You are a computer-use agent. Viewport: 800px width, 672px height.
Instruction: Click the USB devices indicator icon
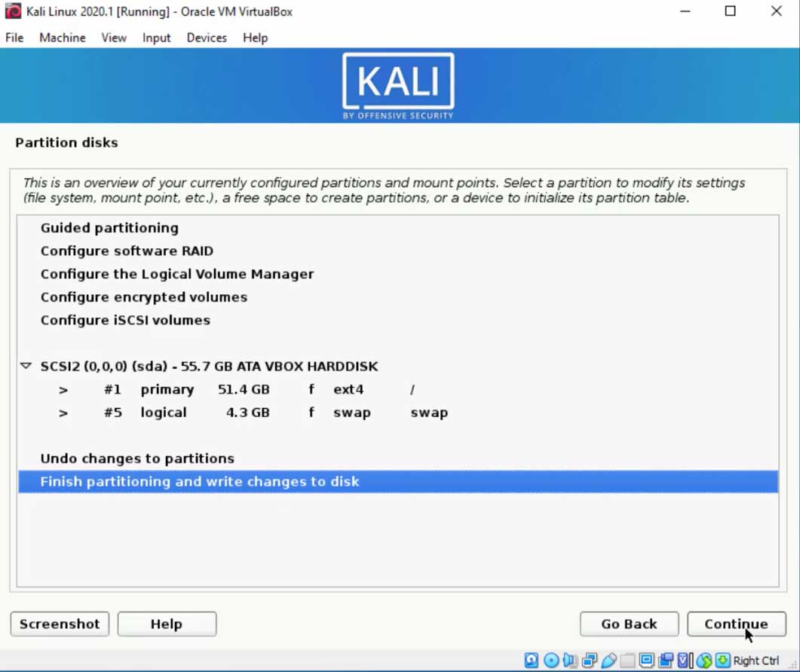pos(608,660)
